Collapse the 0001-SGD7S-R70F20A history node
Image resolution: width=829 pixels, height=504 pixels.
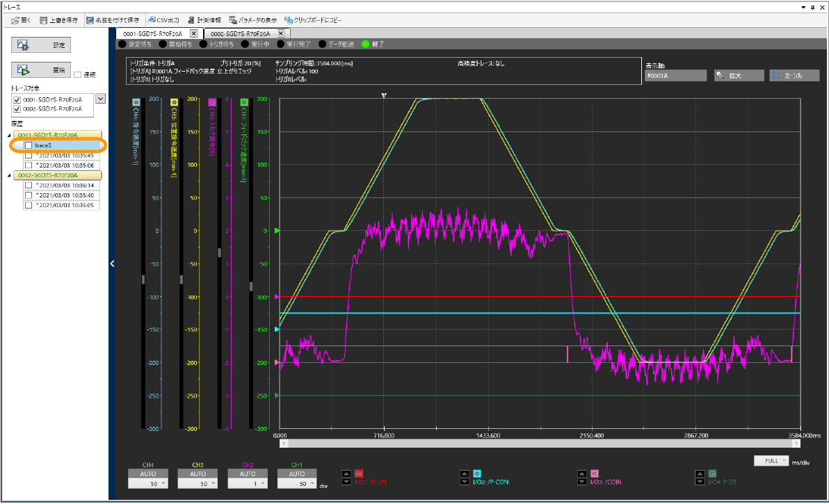pyautogui.click(x=8, y=135)
